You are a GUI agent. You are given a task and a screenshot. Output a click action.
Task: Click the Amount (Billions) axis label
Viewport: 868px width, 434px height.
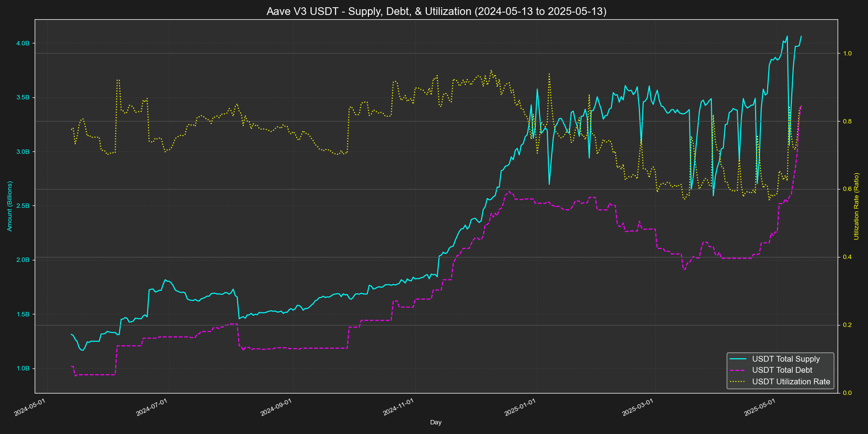click(10, 206)
